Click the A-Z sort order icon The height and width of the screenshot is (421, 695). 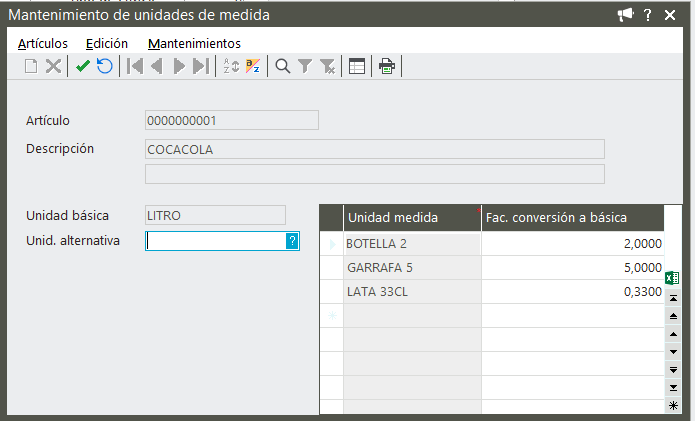click(231, 66)
